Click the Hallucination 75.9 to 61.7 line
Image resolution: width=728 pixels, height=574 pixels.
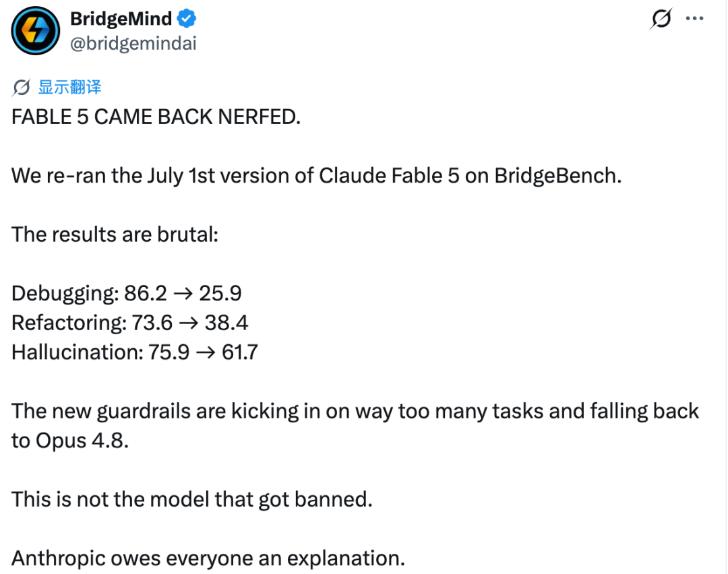click(x=135, y=352)
